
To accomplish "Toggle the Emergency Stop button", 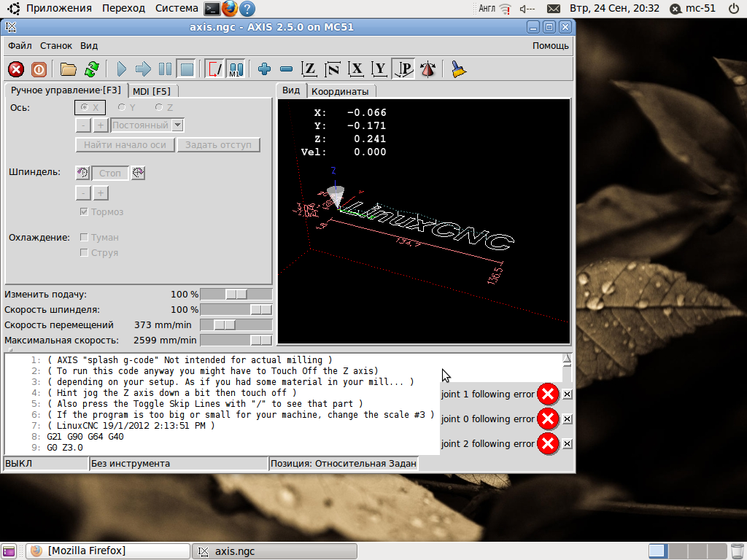I will click(16, 69).
